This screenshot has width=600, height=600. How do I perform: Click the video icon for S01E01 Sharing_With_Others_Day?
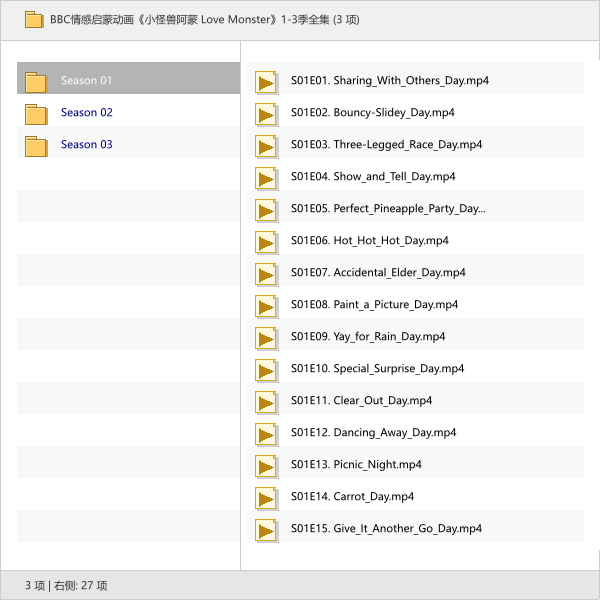click(266, 81)
